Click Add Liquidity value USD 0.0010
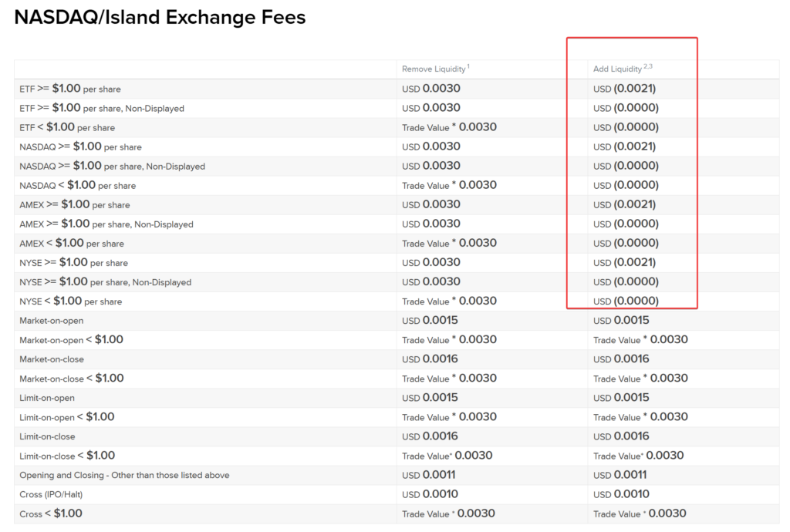The width and height of the screenshot is (790, 532). 621,494
